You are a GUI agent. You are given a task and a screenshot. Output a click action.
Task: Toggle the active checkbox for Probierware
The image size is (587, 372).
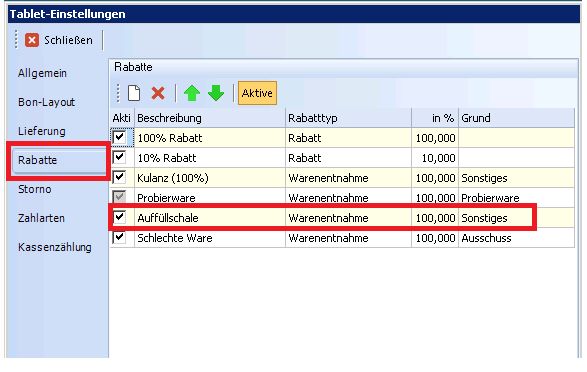[119, 197]
